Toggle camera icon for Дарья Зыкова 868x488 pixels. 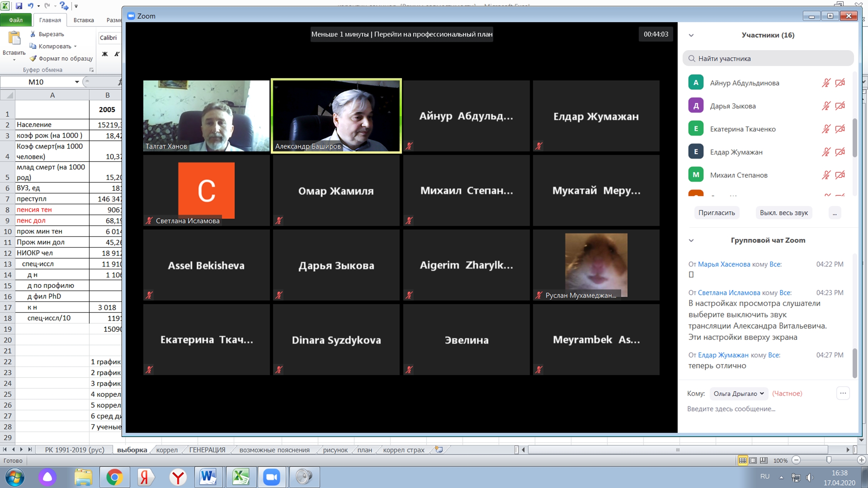pyautogui.click(x=840, y=106)
